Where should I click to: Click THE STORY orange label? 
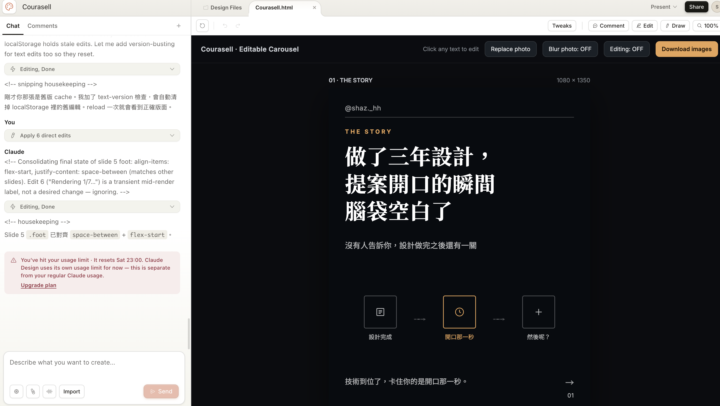368,131
